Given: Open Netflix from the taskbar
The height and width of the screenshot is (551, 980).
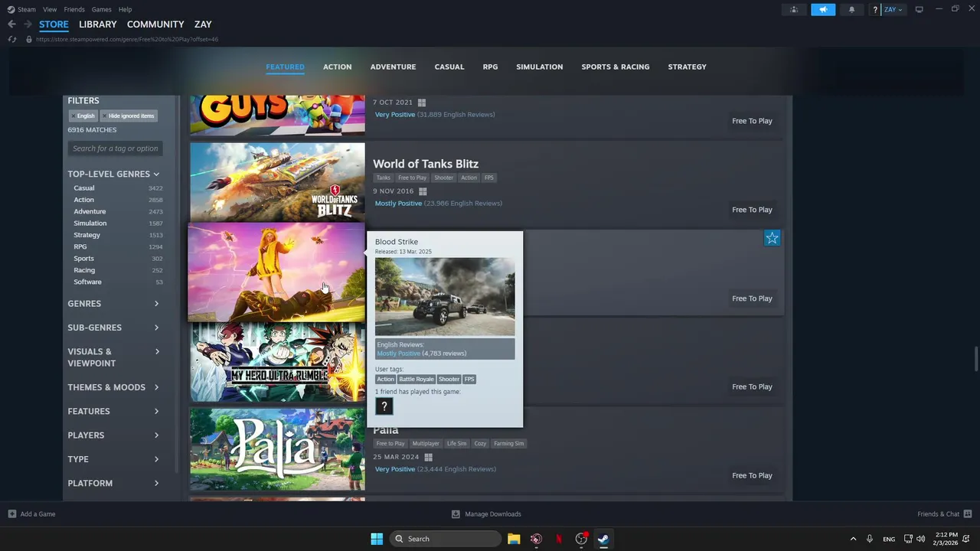Looking at the screenshot, I should pyautogui.click(x=559, y=539).
